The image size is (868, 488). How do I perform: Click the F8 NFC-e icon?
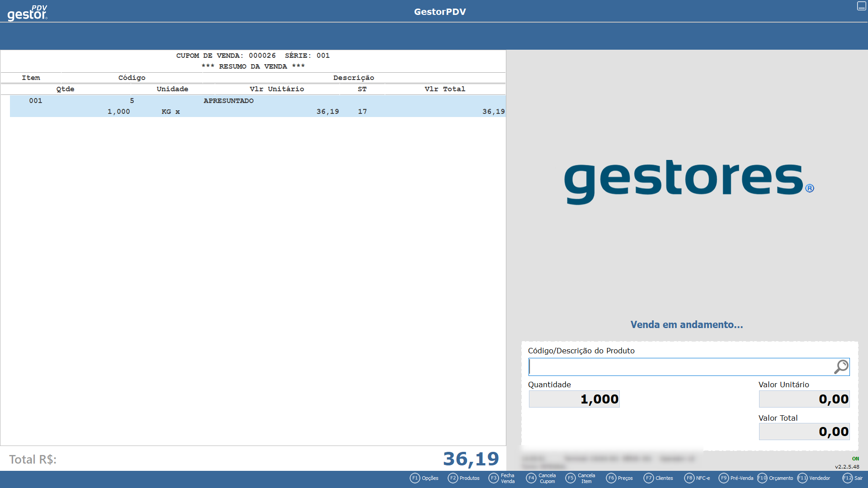tap(689, 478)
